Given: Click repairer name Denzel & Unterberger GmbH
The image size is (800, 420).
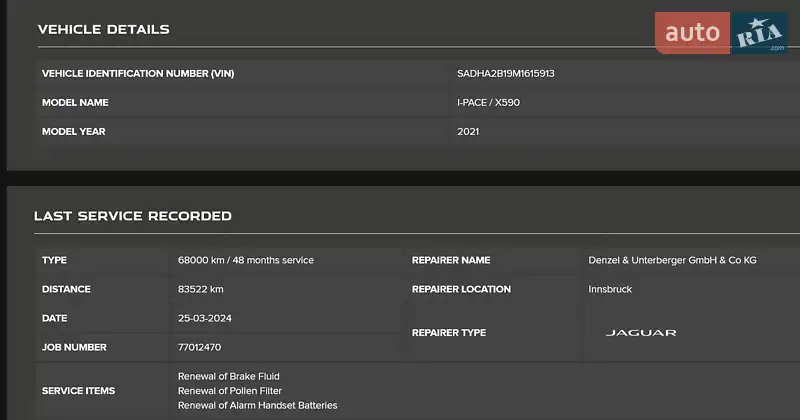Looking at the screenshot, I should 672,261.
